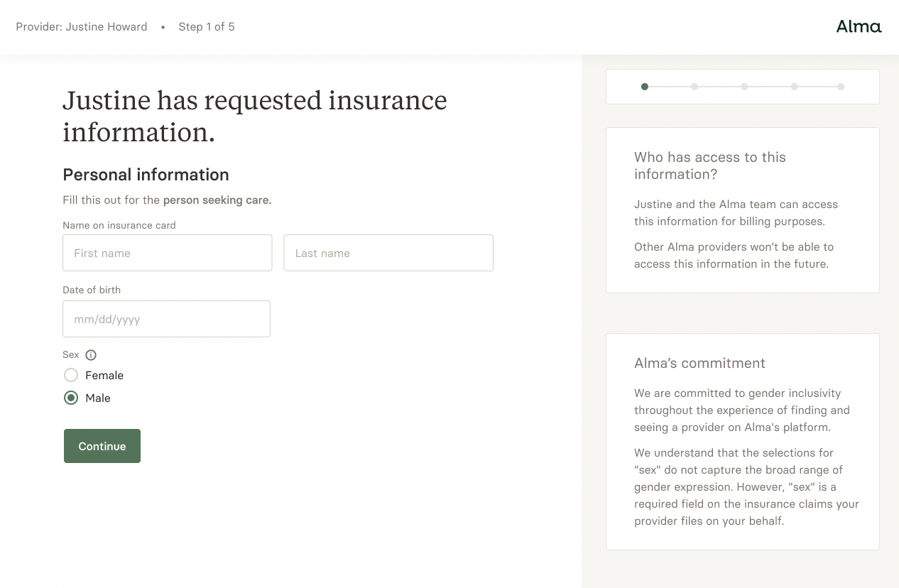Select the Female radio button
Image resolution: width=899 pixels, height=588 pixels.
click(71, 375)
